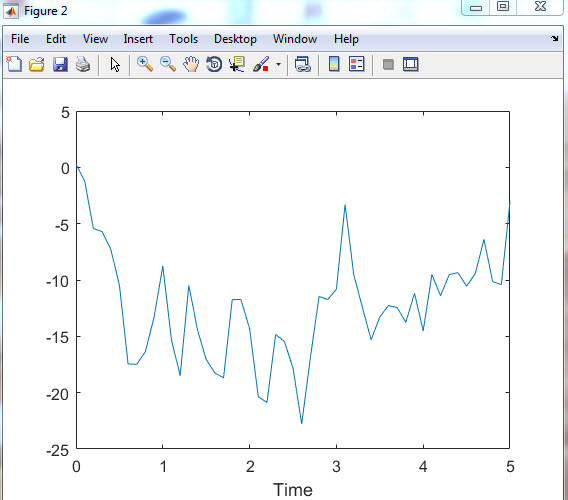Click the Link Plot icon
The width and height of the screenshot is (568, 500).
tap(302, 64)
